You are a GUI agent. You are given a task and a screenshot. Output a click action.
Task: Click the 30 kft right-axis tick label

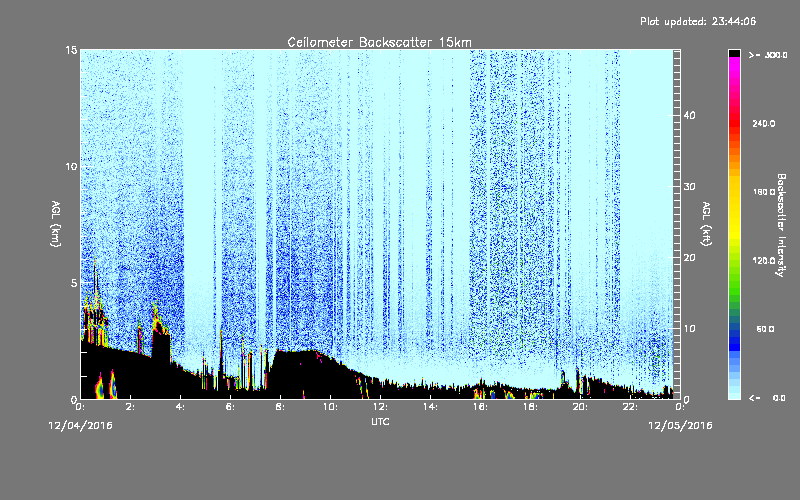pyautogui.click(x=689, y=186)
